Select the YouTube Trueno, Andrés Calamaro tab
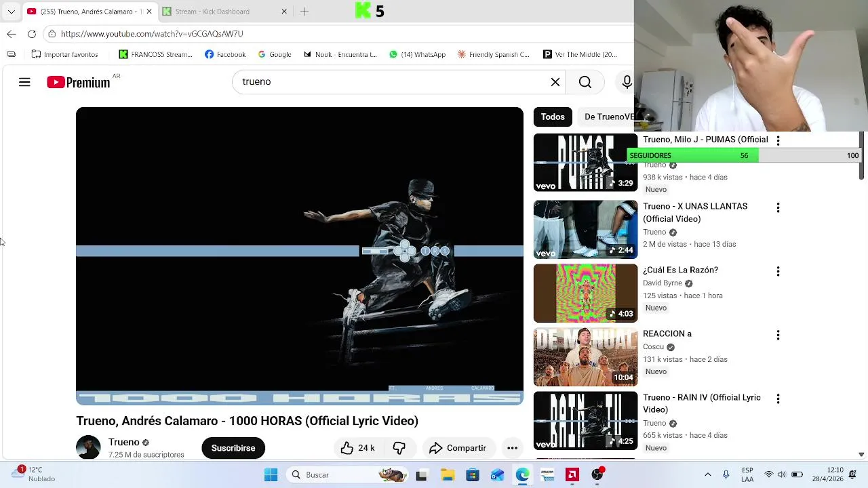This screenshot has height=488, width=868. pos(89,12)
